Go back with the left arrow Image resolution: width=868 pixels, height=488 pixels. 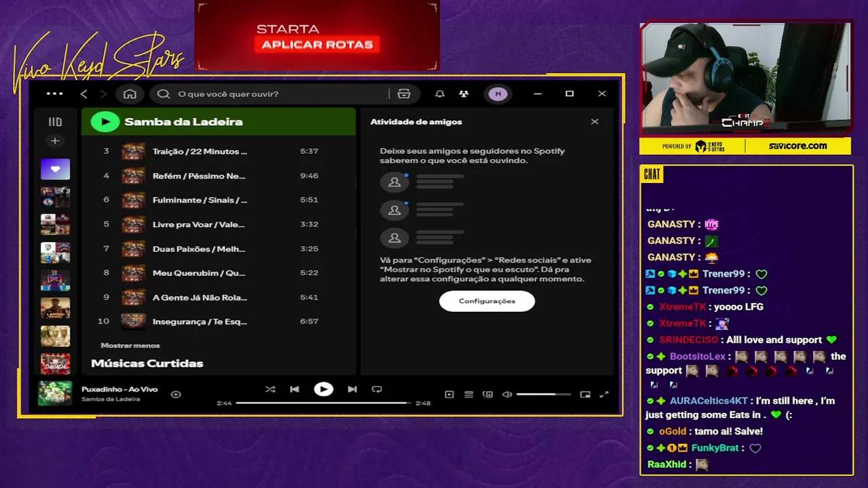84,94
